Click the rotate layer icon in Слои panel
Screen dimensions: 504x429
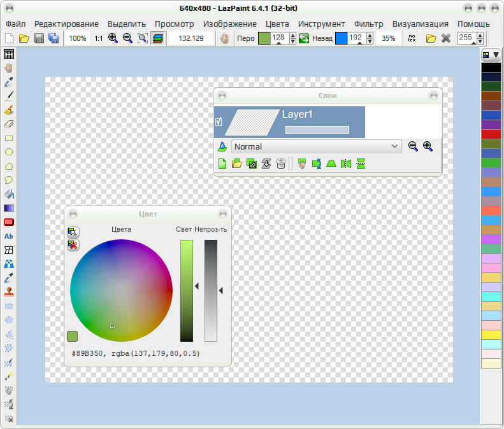click(x=317, y=164)
